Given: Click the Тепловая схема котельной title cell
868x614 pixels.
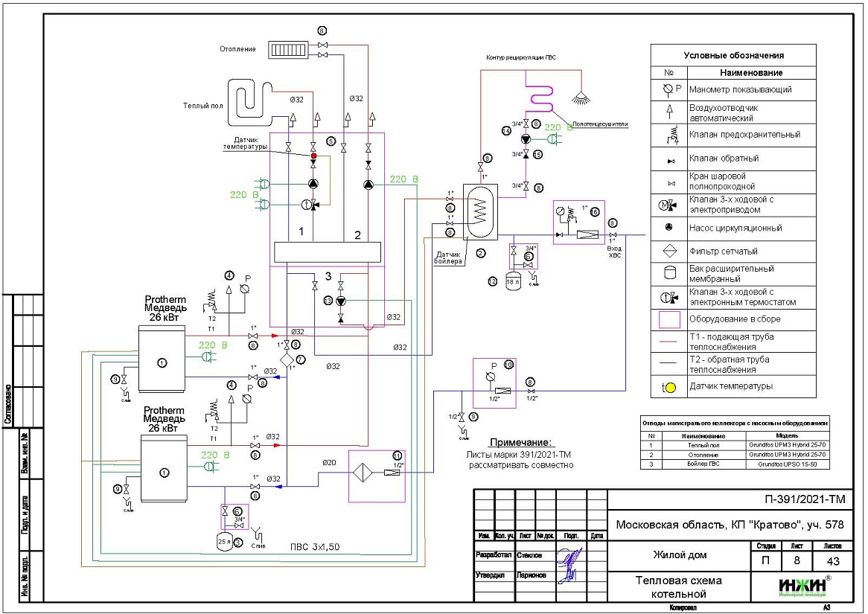Looking at the screenshot, I should pyautogui.click(x=678, y=586).
